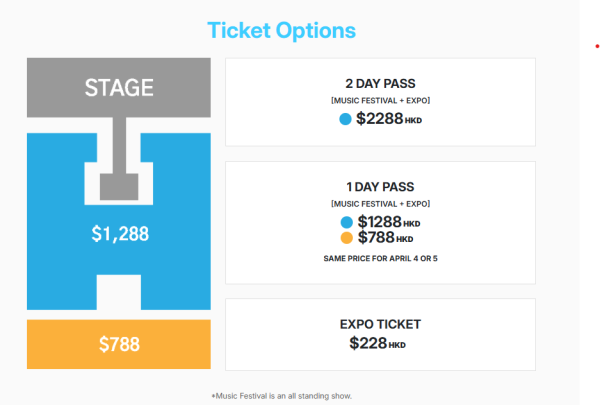Select the orange $788 zone on the map
Viewport: 600px width, 405px height.
tap(118, 345)
